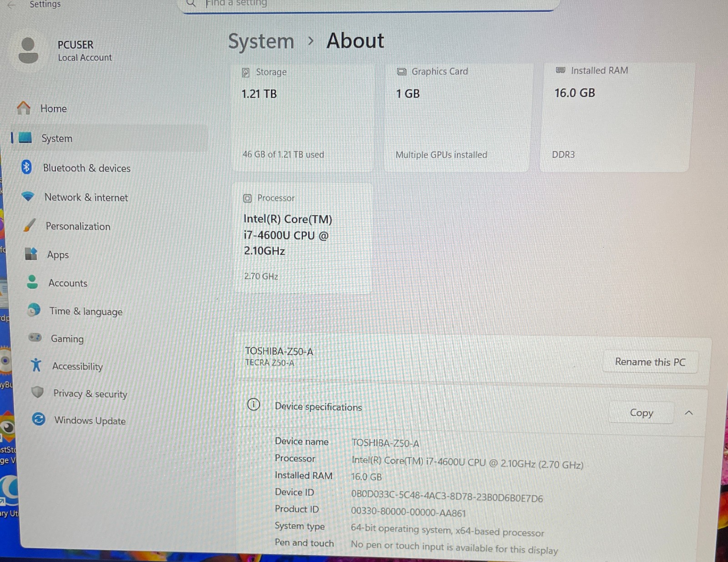Click the TOSHIBA-Z50-A heading text
The height and width of the screenshot is (562, 728).
tap(279, 351)
